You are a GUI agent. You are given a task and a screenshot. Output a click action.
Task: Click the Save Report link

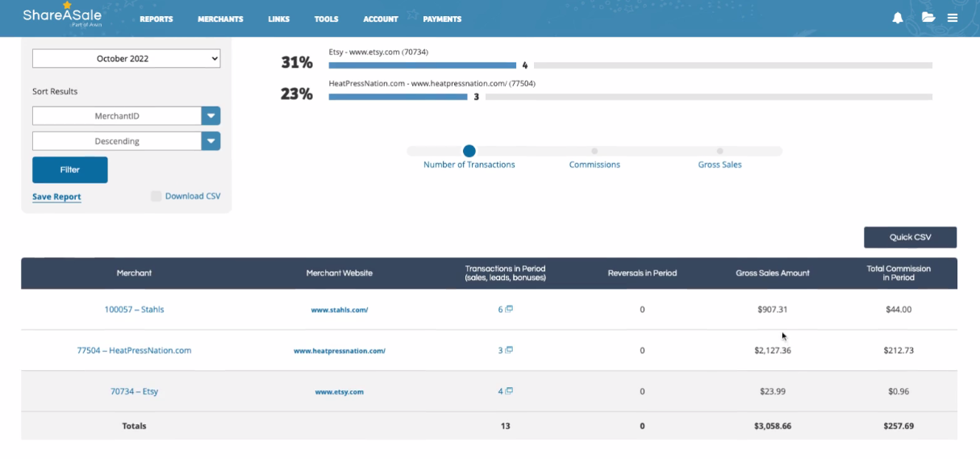[56, 197]
